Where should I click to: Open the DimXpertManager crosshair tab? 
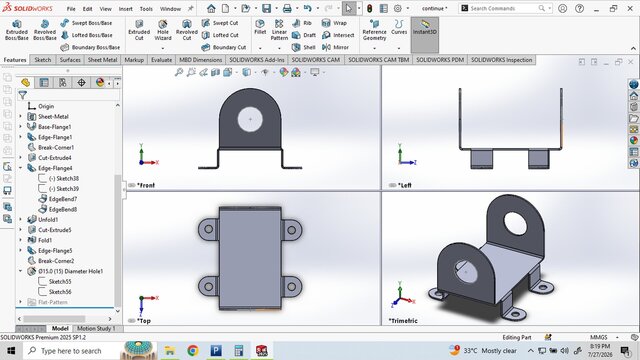click(x=81, y=82)
